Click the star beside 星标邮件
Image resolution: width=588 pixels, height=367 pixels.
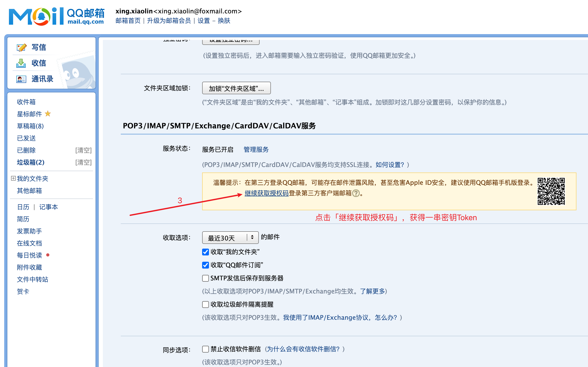pyautogui.click(x=48, y=114)
